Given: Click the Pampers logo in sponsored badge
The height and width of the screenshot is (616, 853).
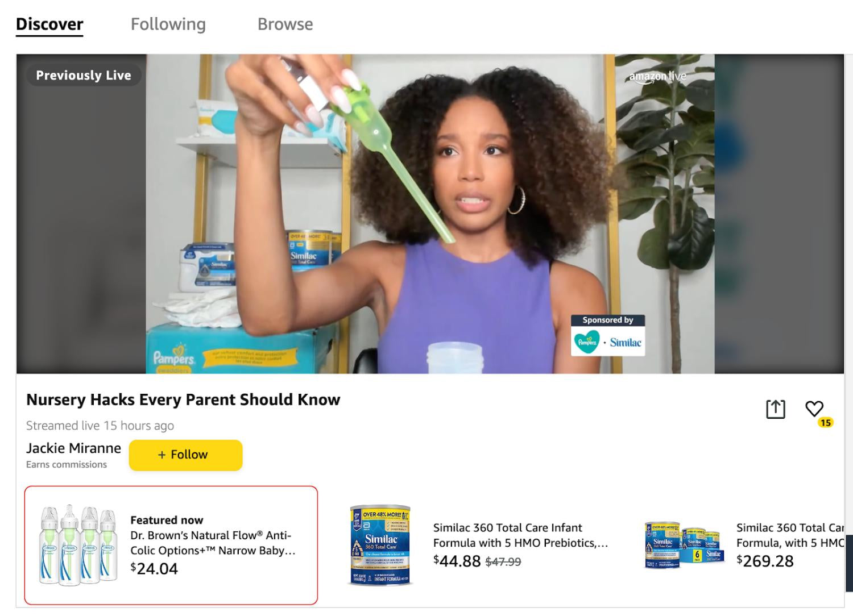Looking at the screenshot, I should 587,342.
